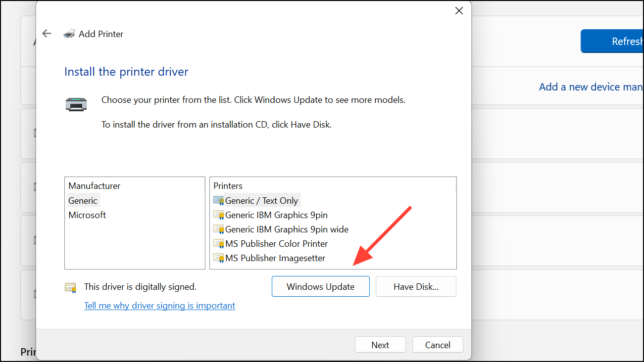Pick MS Publisher Color Printer from the list

276,244
